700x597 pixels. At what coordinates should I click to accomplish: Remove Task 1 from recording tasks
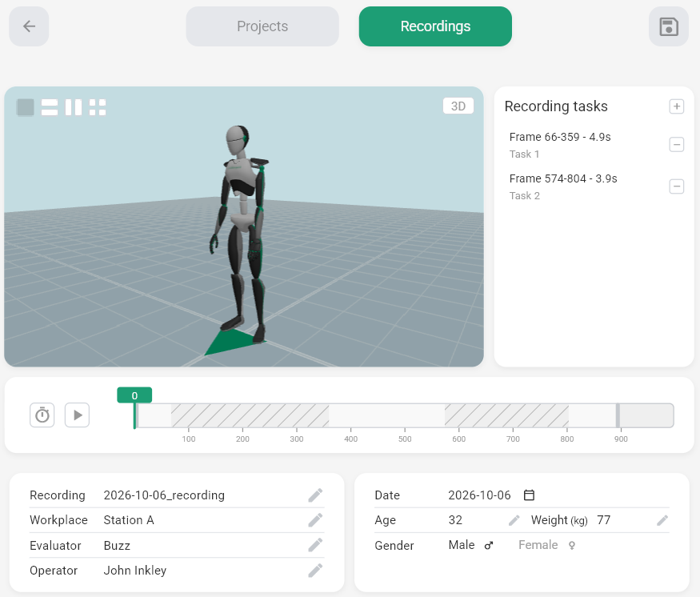pyautogui.click(x=676, y=145)
